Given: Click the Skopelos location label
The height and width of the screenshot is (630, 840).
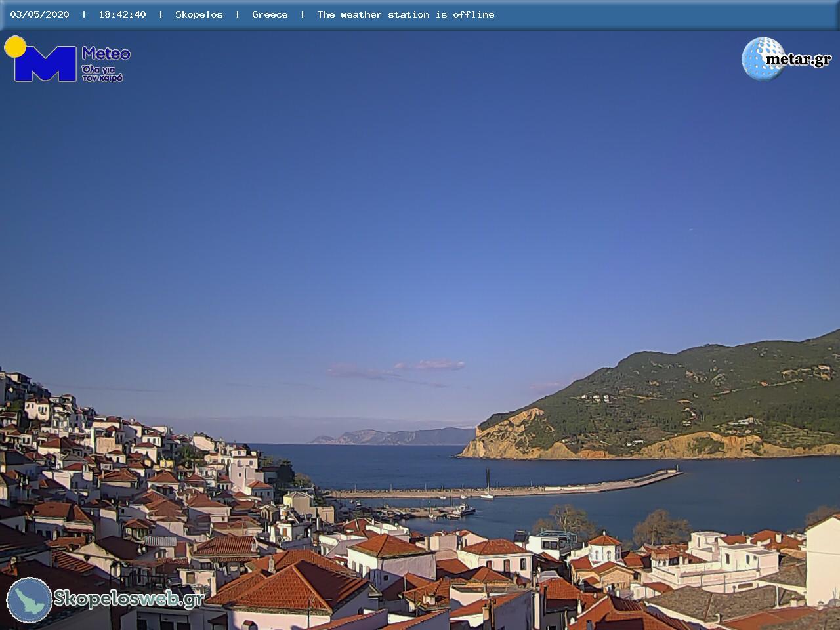Looking at the screenshot, I should [199, 14].
